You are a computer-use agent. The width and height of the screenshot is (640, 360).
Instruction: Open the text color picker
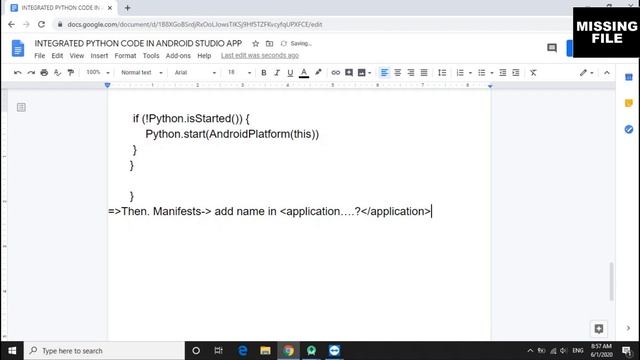point(304,73)
